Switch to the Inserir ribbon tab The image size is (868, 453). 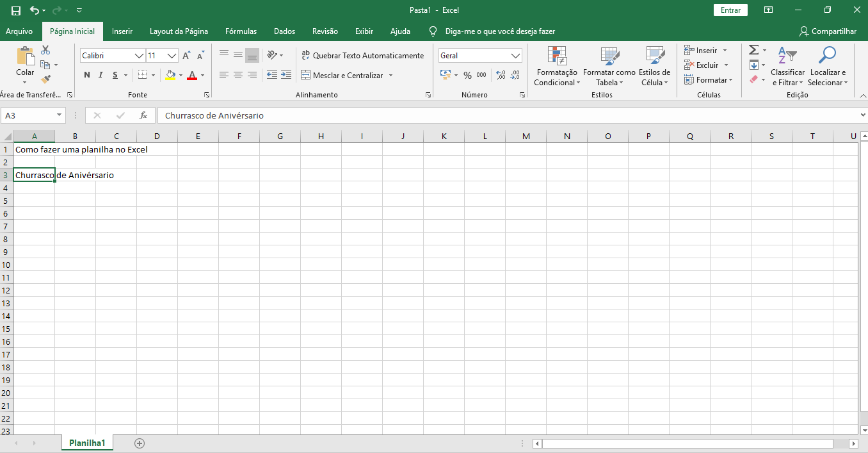(x=122, y=31)
